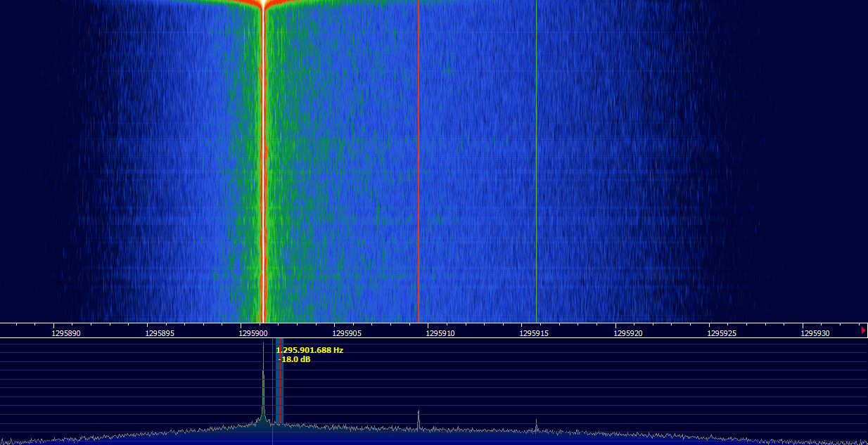
Task: Click the 1295930 frequency scale label
Action: [816, 333]
